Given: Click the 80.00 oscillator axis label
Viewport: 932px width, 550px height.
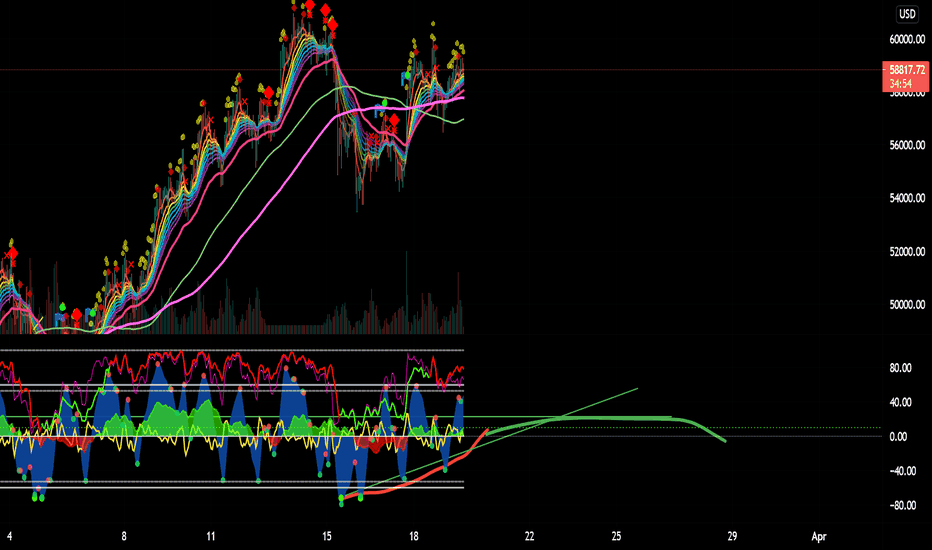Looking at the screenshot, I should [900, 368].
